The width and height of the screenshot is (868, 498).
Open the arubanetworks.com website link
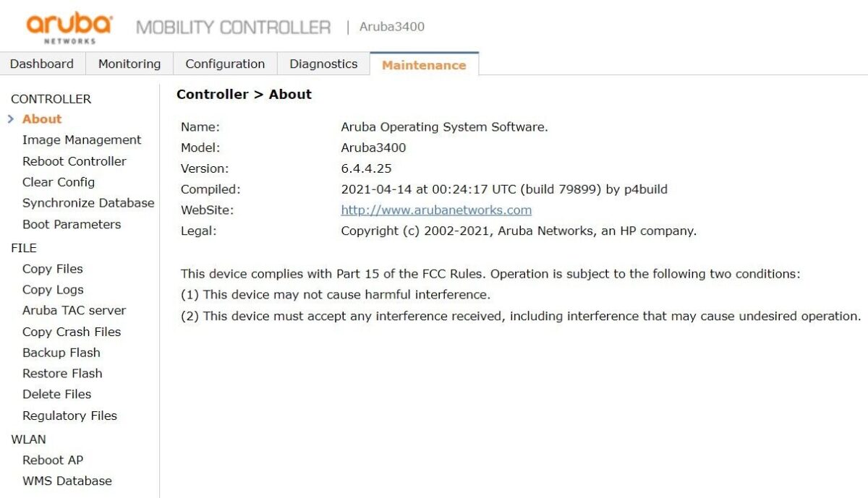pyautogui.click(x=436, y=210)
